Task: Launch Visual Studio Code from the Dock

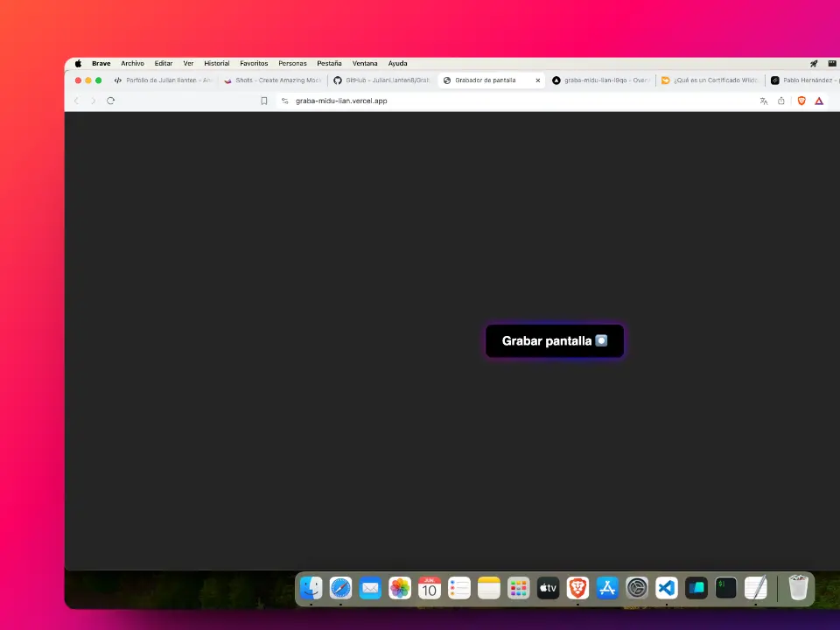Action: click(666, 588)
